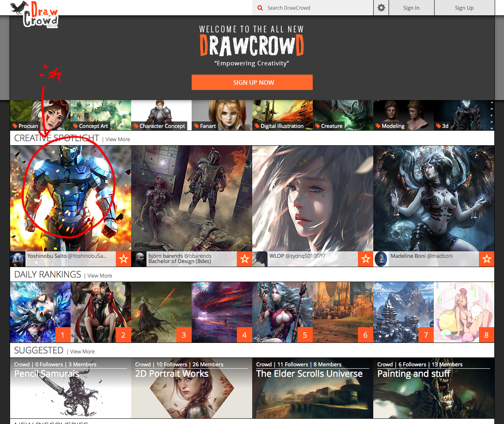The height and width of the screenshot is (424, 504).
Task: Open WLOP's girl portrait artwork
Action: coord(313,198)
